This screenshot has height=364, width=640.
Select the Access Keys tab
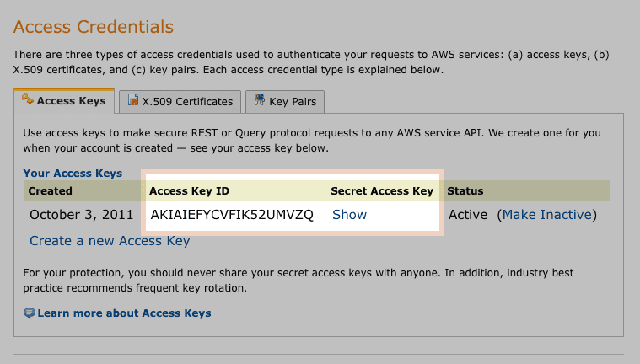click(64, 100)
